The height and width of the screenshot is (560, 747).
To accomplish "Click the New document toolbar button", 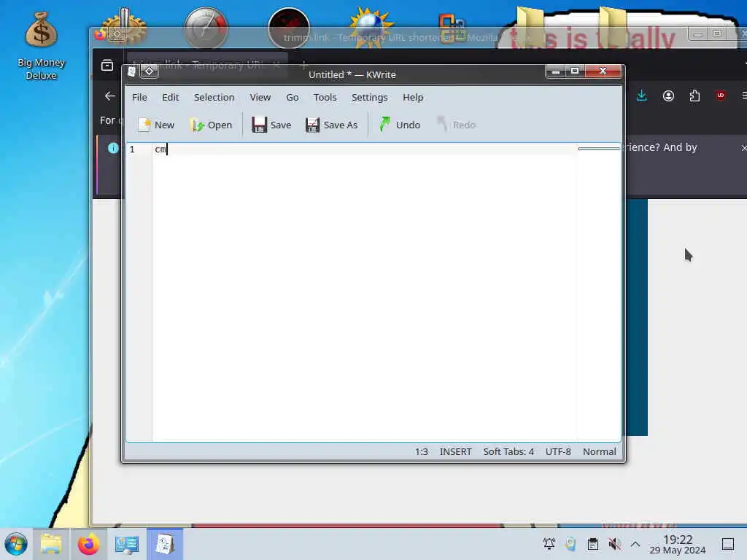I will point(156,125).
